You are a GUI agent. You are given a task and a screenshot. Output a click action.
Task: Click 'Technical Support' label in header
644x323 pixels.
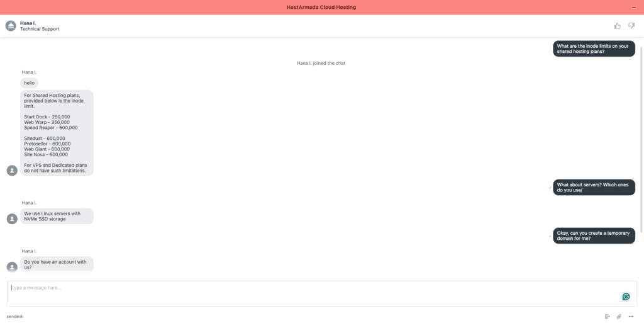click(40, 29)
